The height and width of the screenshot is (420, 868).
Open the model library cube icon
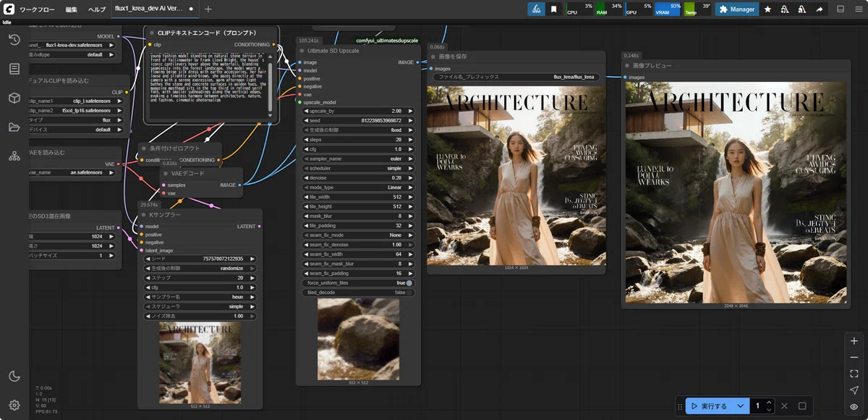tap(14, 98)
